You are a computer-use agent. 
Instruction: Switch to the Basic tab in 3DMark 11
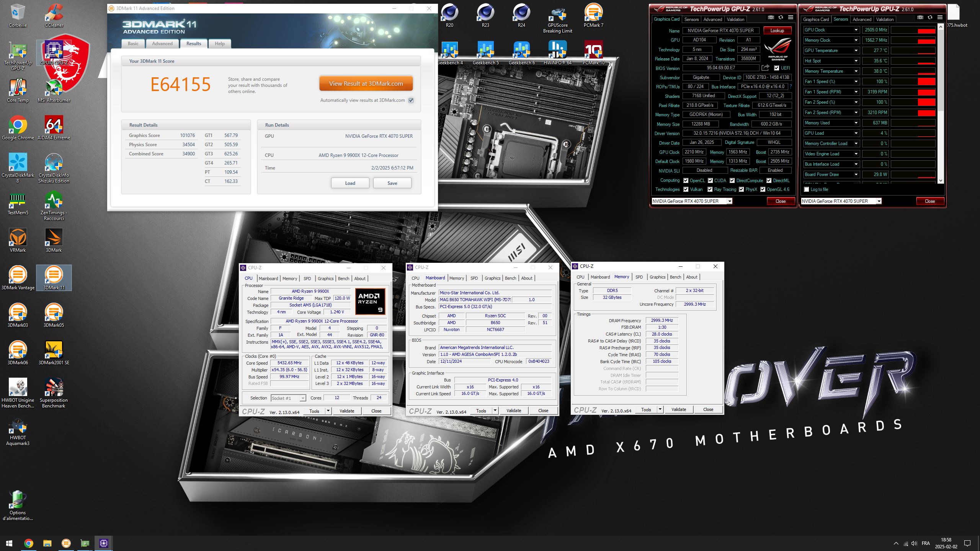pyautogui.click(x=133, y=44)
